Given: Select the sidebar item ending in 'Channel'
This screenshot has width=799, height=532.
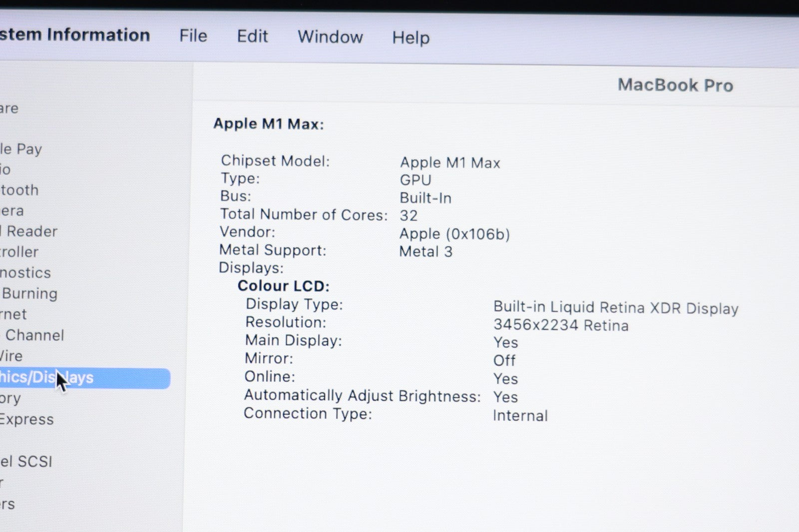Looking at the screenshot, I should (x=32, y=335).
